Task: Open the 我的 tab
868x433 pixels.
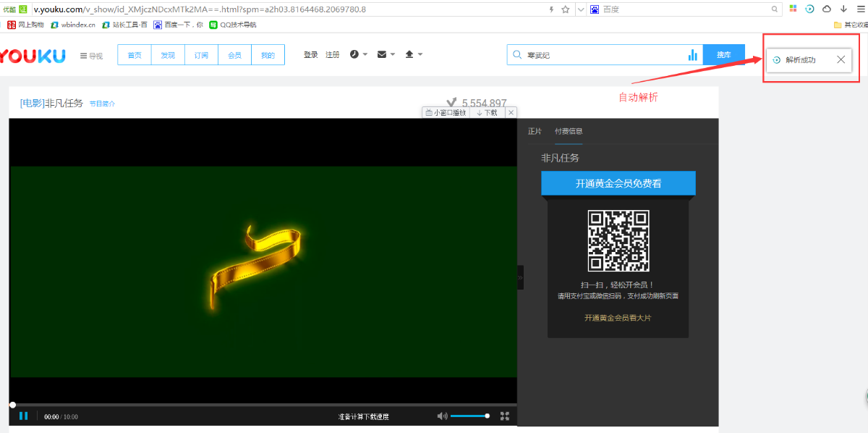Action: [268, 55]
